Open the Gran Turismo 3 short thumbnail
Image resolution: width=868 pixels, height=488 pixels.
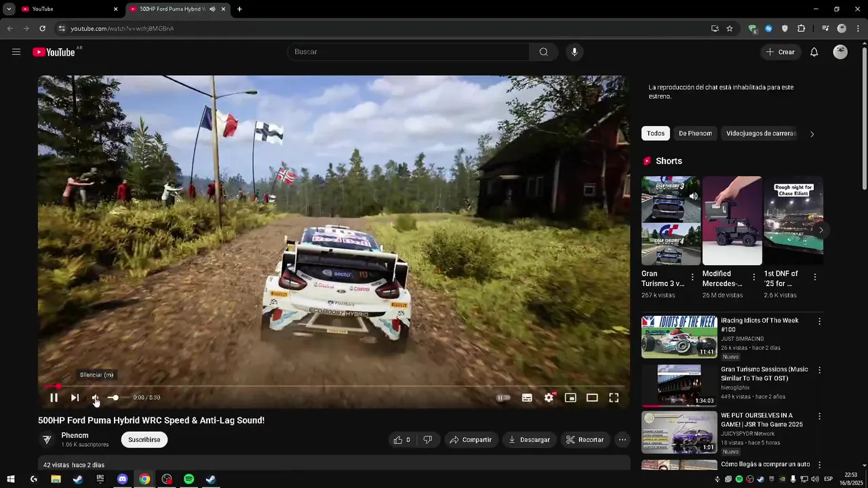coord(671,221)
